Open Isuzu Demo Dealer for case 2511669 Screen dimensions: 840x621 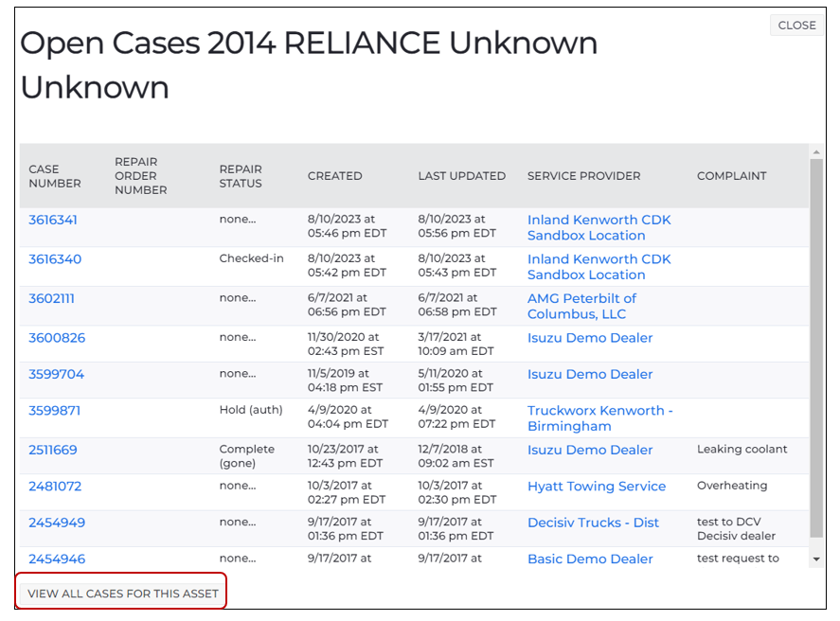pos(590,450)
